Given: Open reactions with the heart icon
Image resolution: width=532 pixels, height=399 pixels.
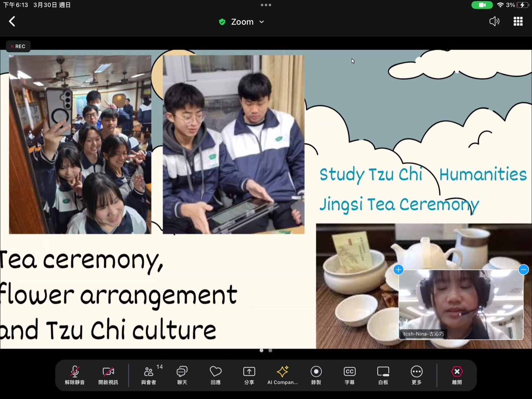Looking at the screenshot, I should tap(215, 375).
